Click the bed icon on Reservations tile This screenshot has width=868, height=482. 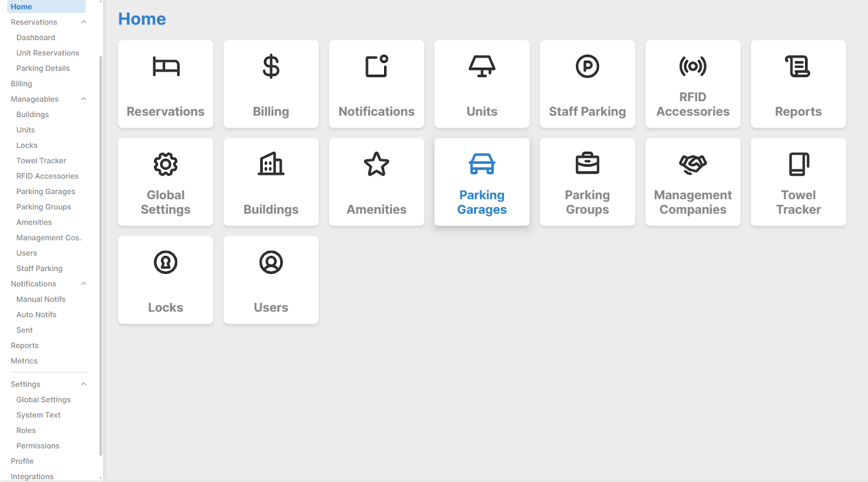[165, 67]
